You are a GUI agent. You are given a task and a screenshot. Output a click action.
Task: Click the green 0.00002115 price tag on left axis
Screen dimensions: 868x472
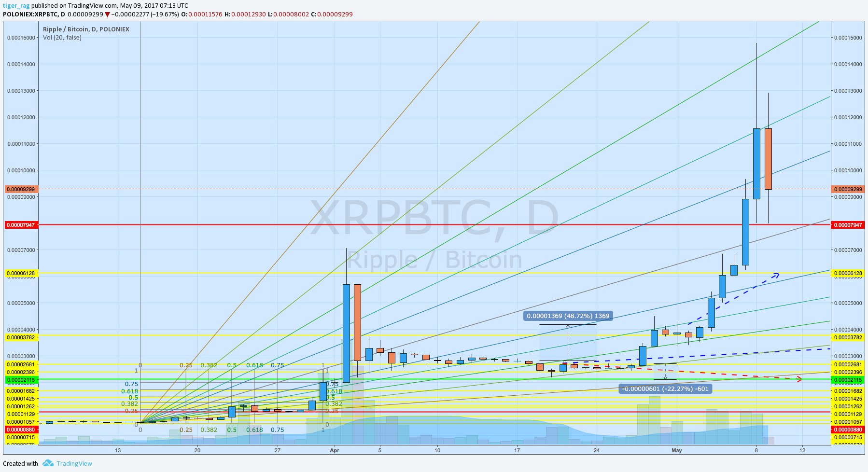21,380
